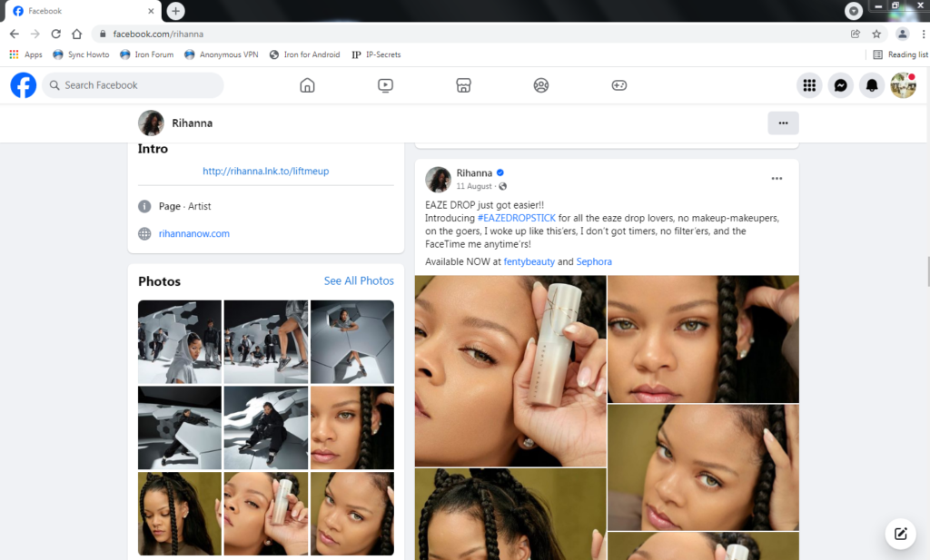Click the verified badge by Rihanna
Screen dimensions: 930x560
(x=500, y=173)
